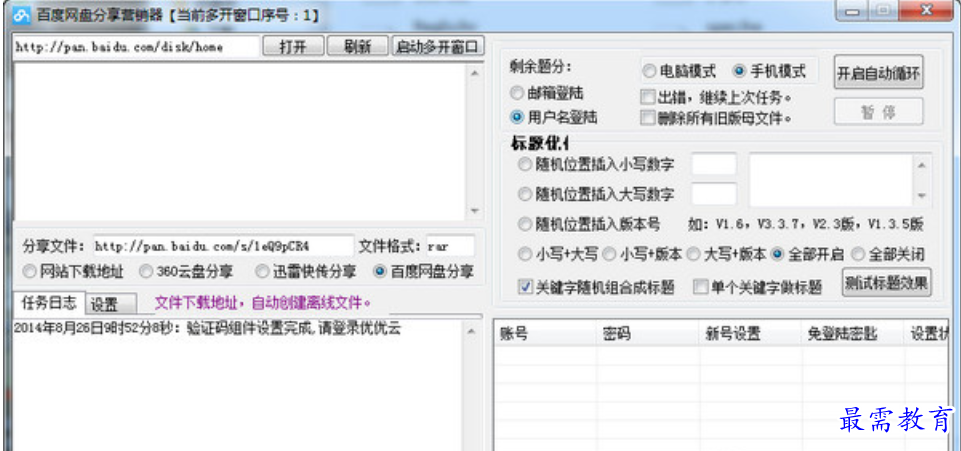961x451 pixels.
Task: Switch to 设置 tab
Action: [111, 304]
